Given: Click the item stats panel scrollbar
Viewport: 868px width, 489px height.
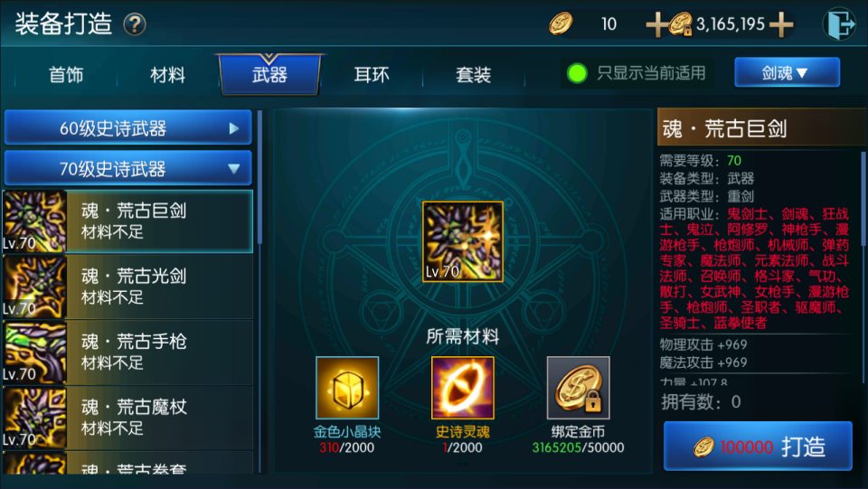Looking at the screenshot, I should 863,267.
